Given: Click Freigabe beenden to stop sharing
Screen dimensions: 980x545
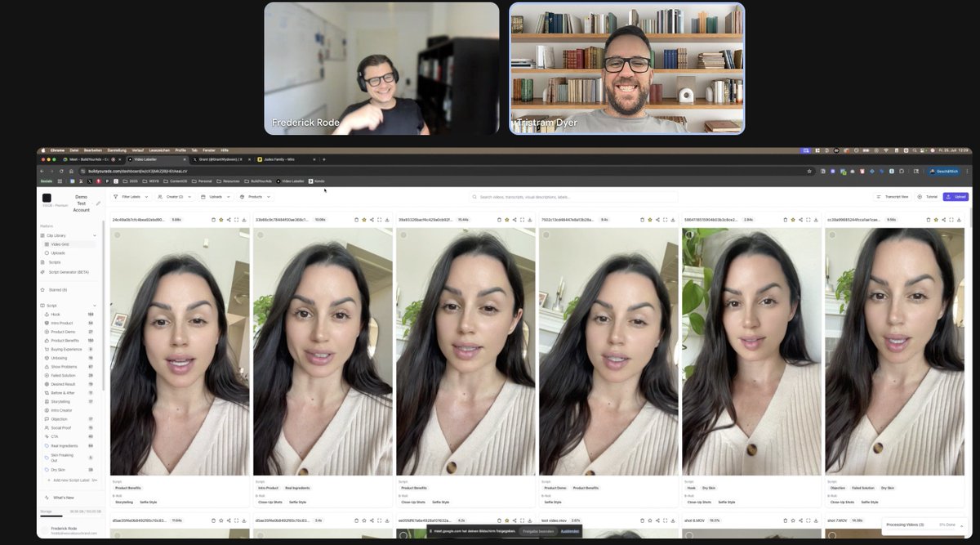Looking at the screenshot, I should pos(537,531).
